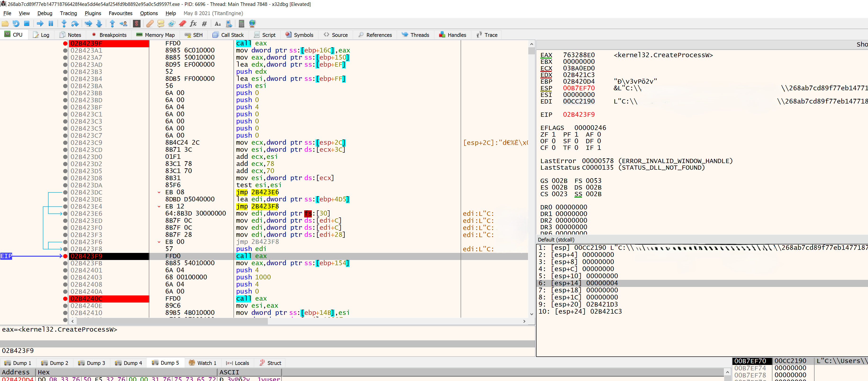The height and width of the screenshot is (381, 868).
Task: Open the Calculator toolbar icon
Action: 241,24
